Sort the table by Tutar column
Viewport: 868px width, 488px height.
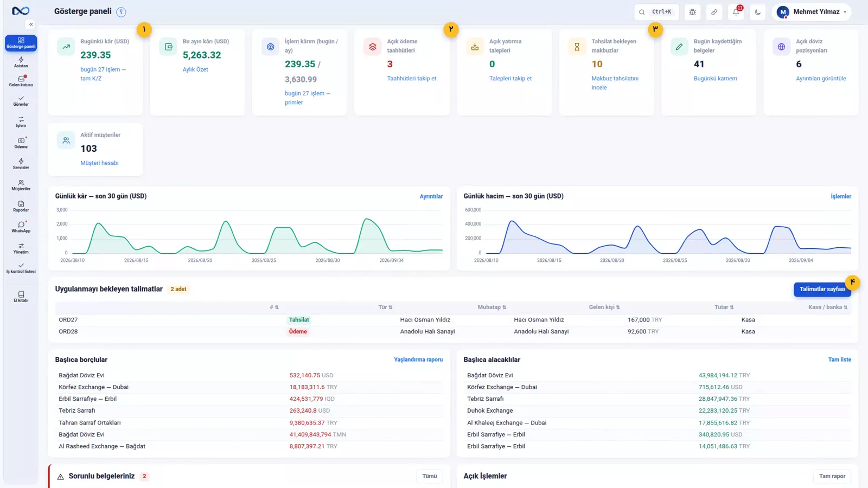(x=724, y=307)
